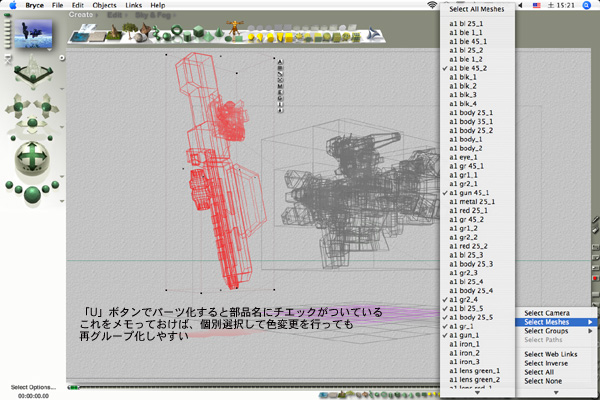Open the Apple menu
This screenshot has width=600, height=400.
point(13,5)
